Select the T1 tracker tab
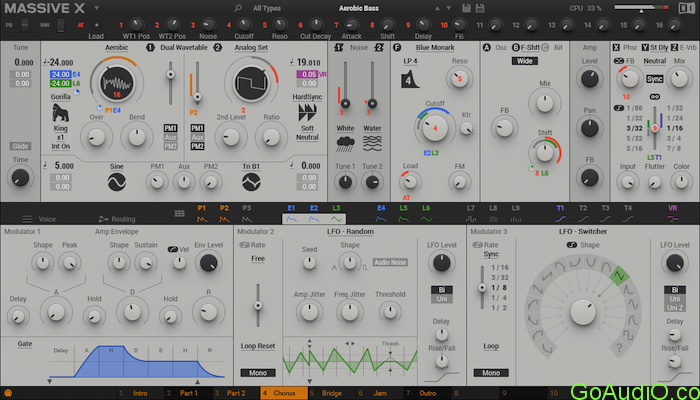 click(x=560, y=213)
